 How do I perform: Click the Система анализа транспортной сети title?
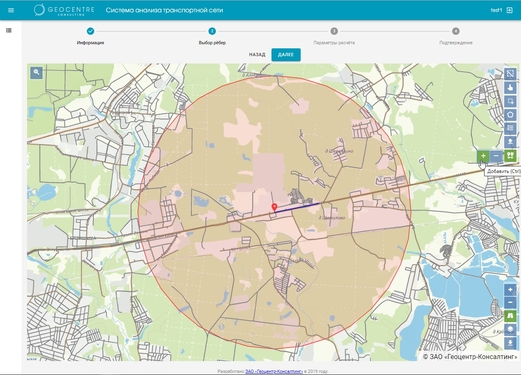click(164, 10)
